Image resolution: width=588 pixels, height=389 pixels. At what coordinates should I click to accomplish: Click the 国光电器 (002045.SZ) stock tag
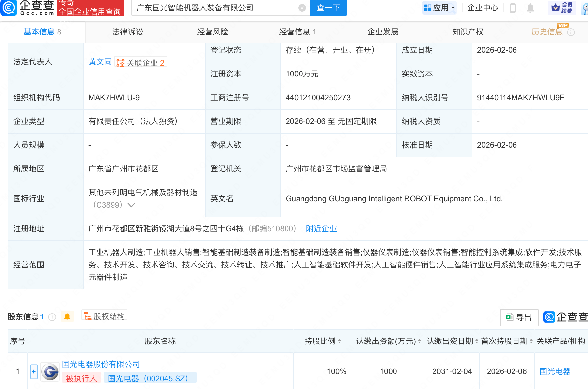(150, 379)
